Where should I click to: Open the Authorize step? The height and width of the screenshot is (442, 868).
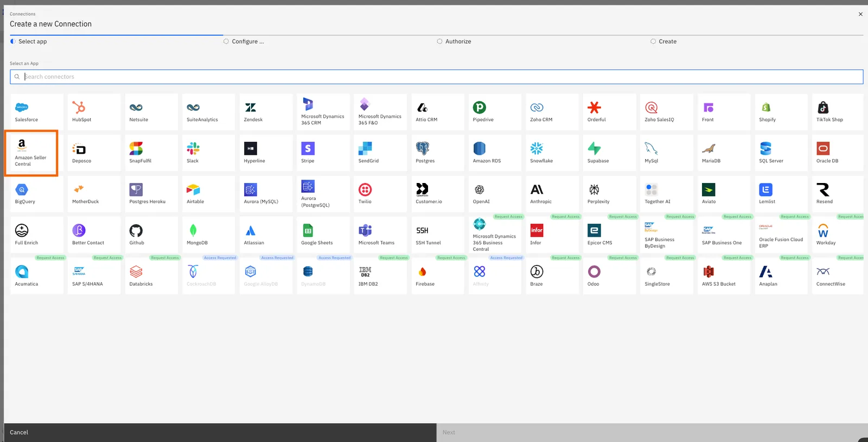click(x=454, y=41)
